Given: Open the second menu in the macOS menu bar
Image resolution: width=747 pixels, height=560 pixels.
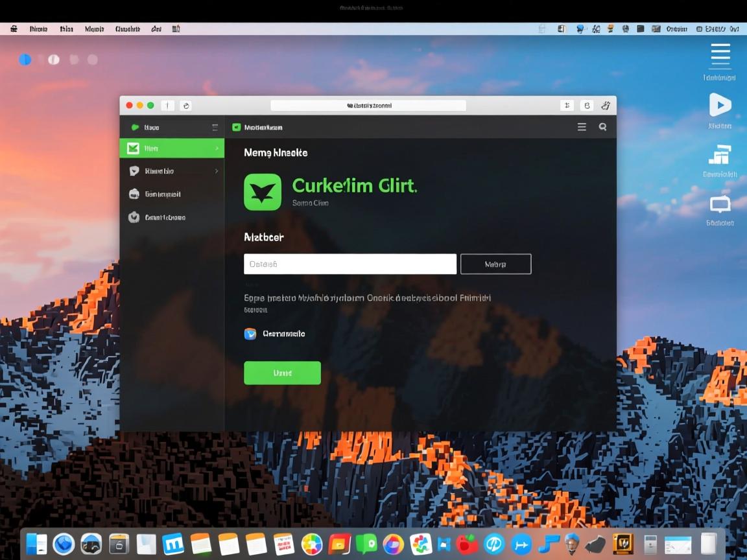Looking at the screenshot, I should (x=66, y=29).
